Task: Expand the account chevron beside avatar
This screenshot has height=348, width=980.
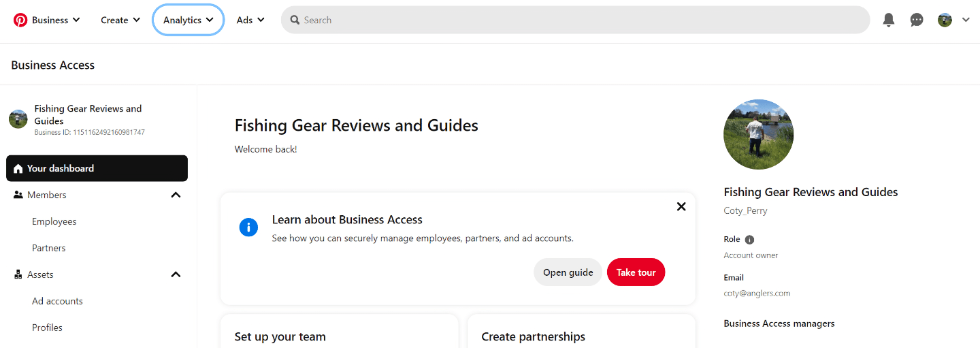Action: click(966, 20)
